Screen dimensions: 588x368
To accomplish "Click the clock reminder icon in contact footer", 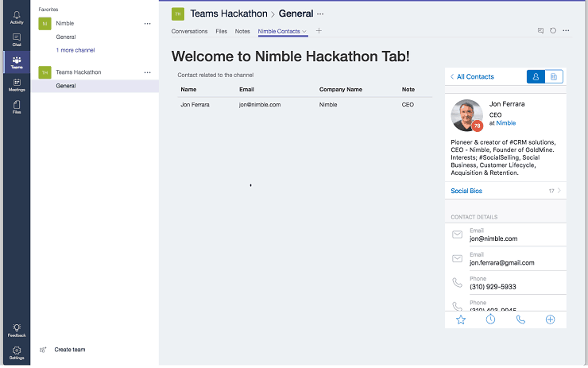I will click(490, 320).
